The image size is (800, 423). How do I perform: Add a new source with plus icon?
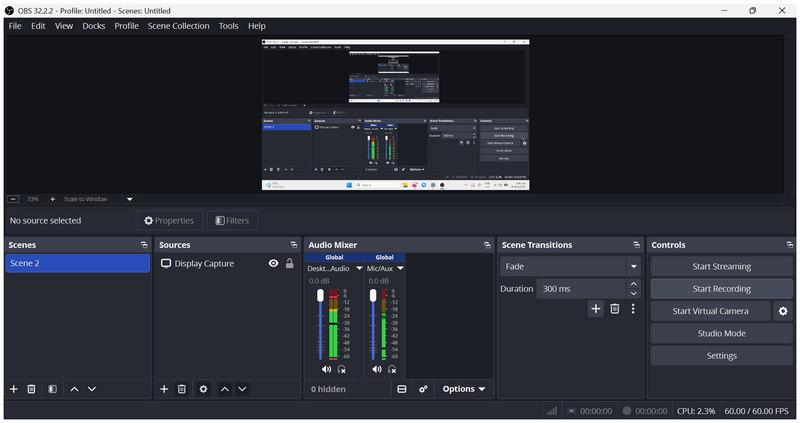[x=164, y=389]
